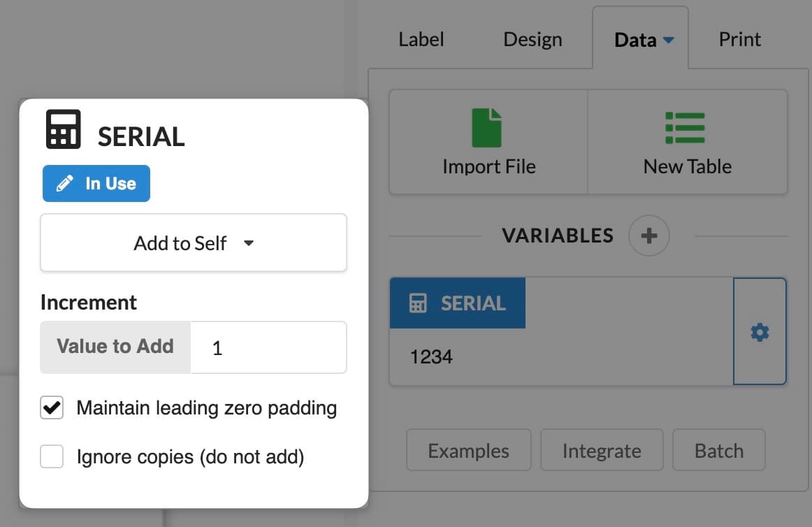The height and width of the screenshot is (527, 812).
Task: Click the Examples button
Action: pyautogui.click(x=468, y=450)
